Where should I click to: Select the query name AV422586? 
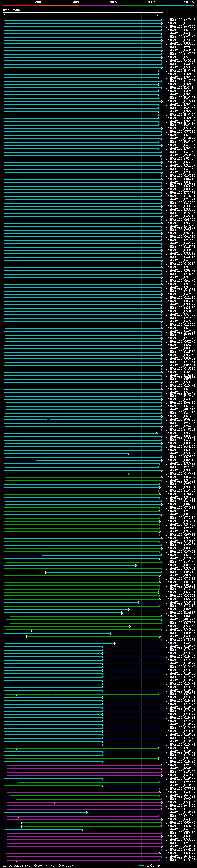(x=11, y=10)
